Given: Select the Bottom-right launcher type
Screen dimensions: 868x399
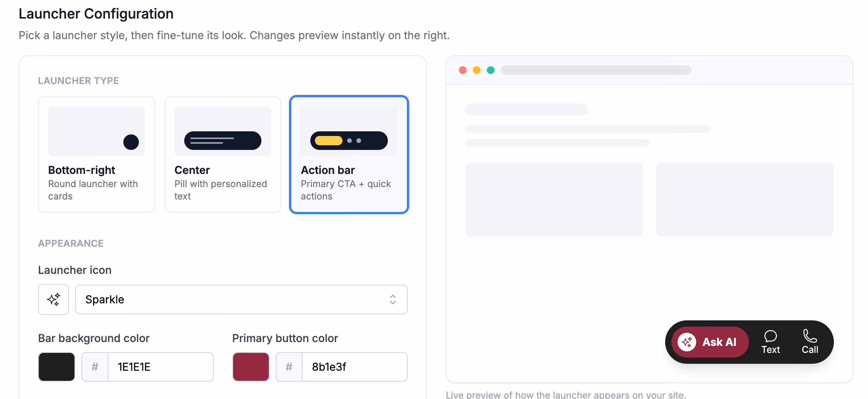Looking at the screenshot, I should (97, 155).
